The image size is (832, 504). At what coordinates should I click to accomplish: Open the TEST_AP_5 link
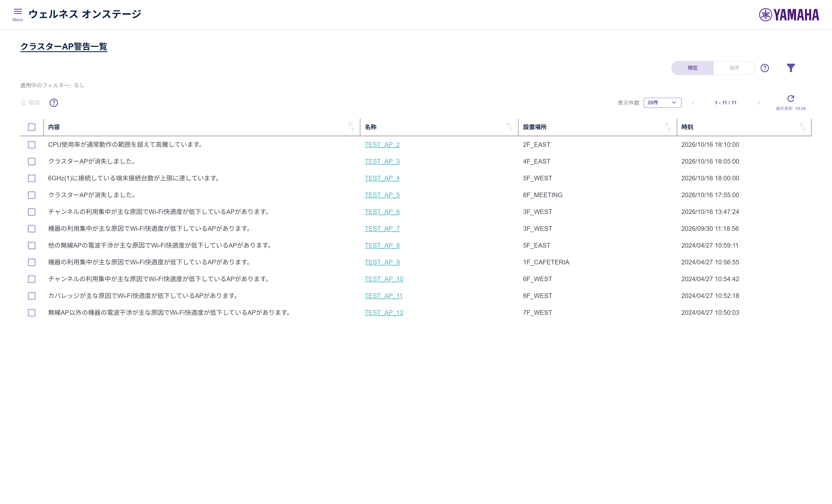tap(382, 195)
